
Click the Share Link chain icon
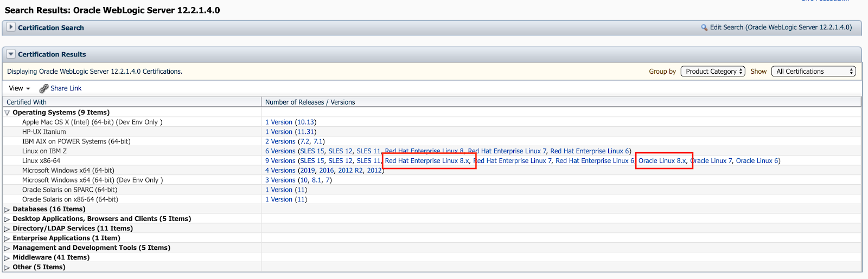pyautogui.click(x=44, y=88)
